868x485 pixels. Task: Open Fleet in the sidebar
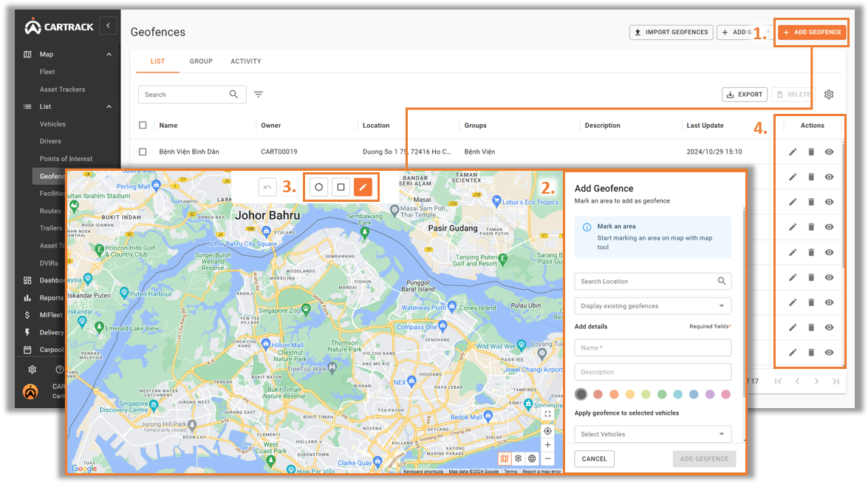coord(47,72)
